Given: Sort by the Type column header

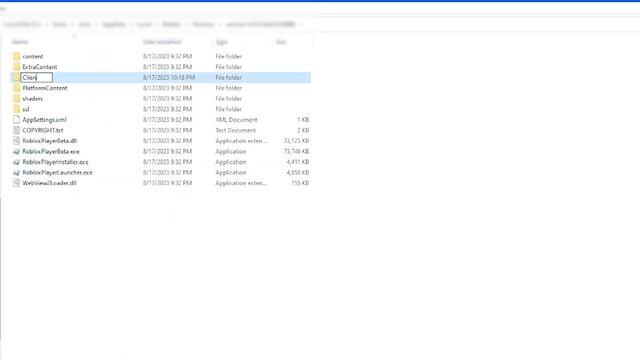Looking at the screenshot, I should coord(222,42).
